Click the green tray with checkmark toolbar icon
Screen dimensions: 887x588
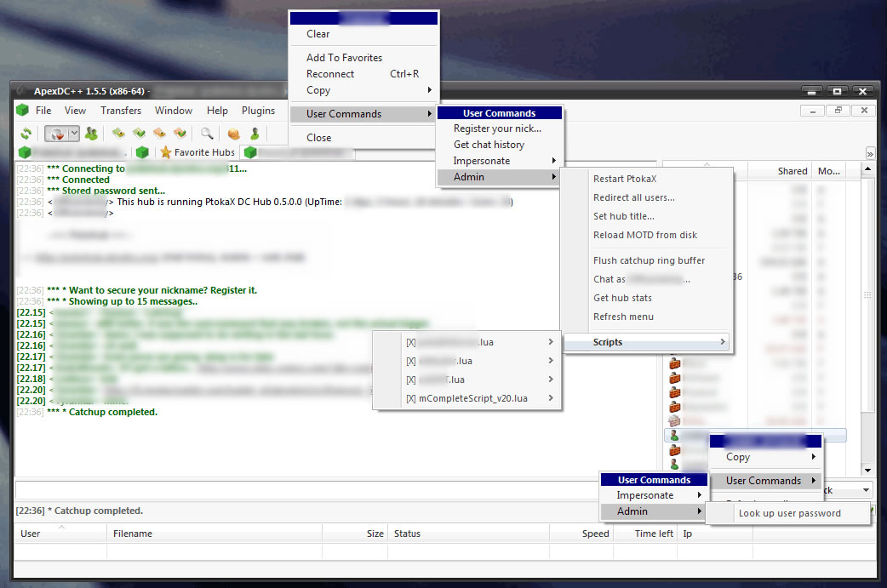pos(139,134)
